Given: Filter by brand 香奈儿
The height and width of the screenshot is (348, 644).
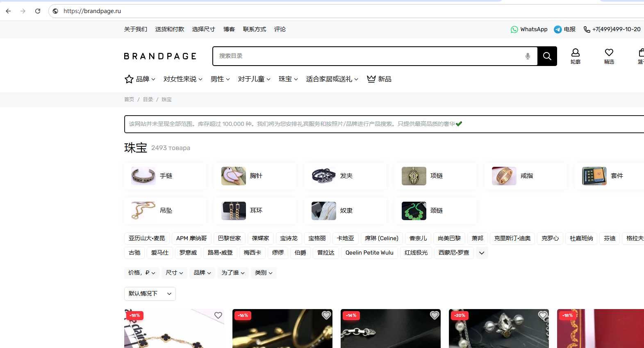Looking at the screenshot, I should (x=418, y=239).
